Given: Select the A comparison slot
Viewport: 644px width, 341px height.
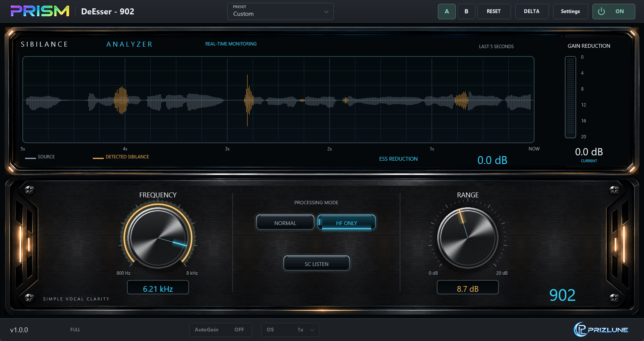Looking at the screenshot, I should click(x=447, y=11).
